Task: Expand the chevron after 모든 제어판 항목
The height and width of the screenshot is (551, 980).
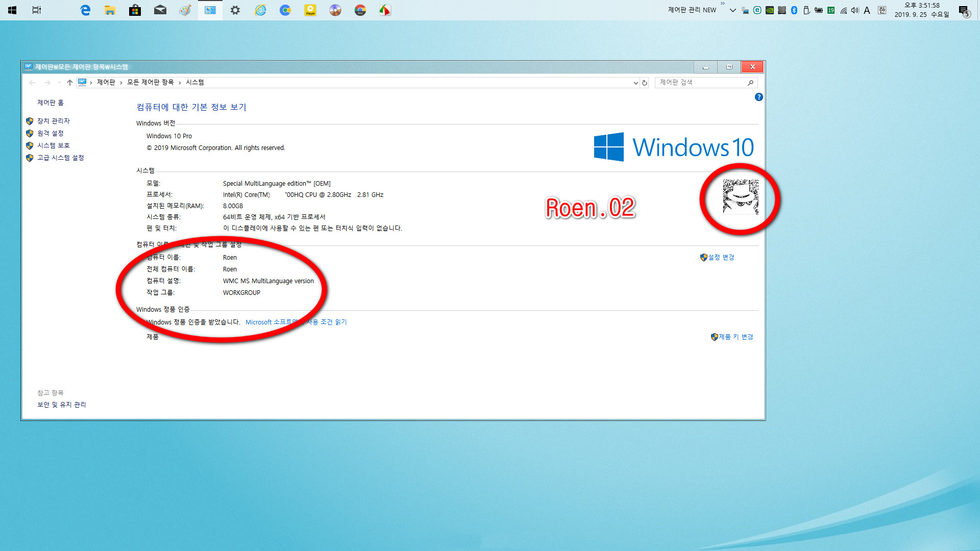Action: (x=180, y=83)
